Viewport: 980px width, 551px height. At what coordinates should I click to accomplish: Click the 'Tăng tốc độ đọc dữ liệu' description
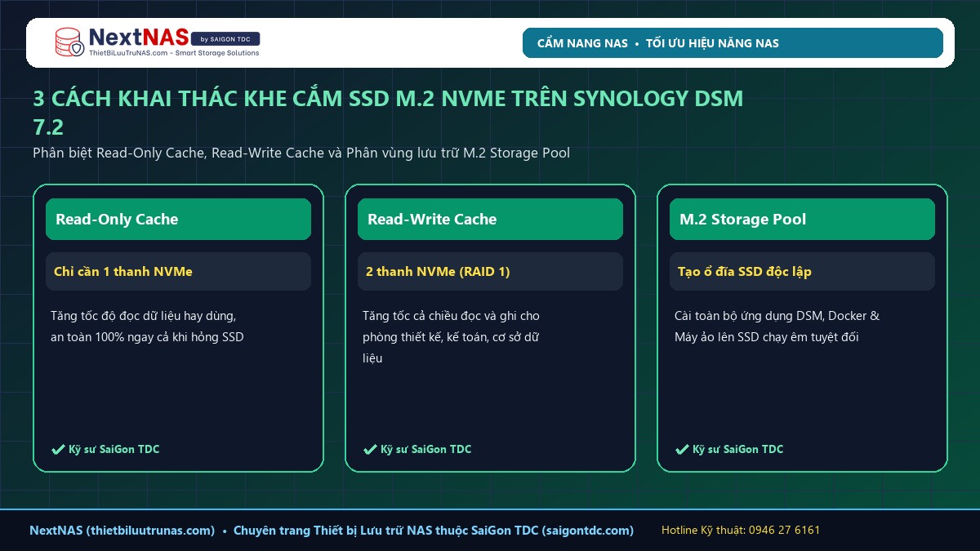(147, 327)
